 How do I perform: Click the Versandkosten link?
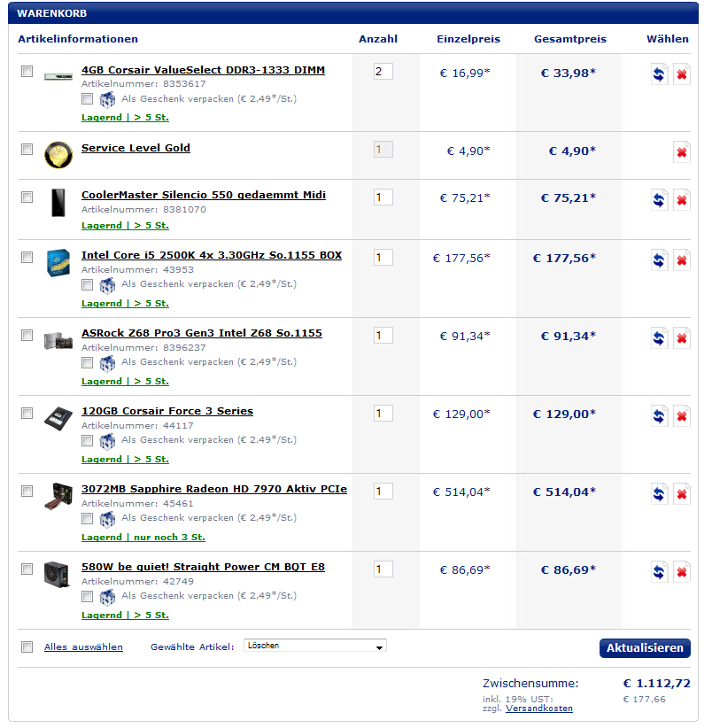(x=539, y=709)
